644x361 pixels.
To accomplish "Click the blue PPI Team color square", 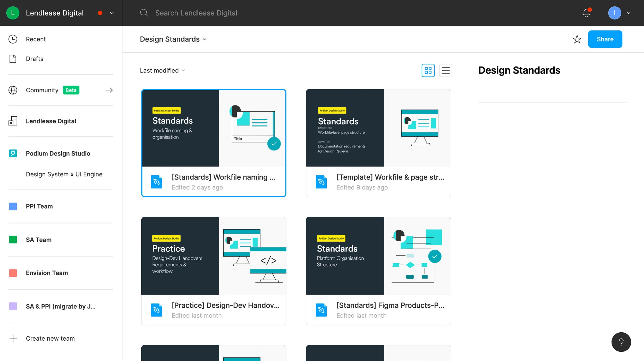I will (x=13, y=206).
